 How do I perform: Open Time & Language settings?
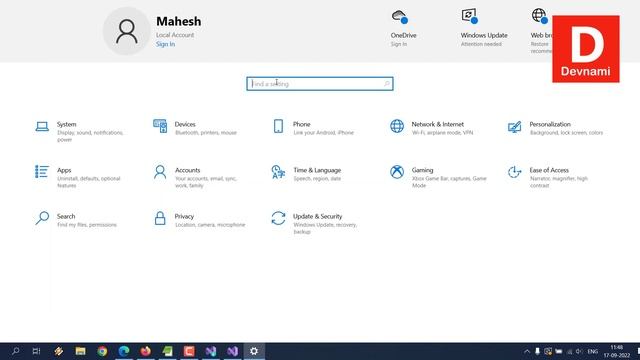[306, 173]
